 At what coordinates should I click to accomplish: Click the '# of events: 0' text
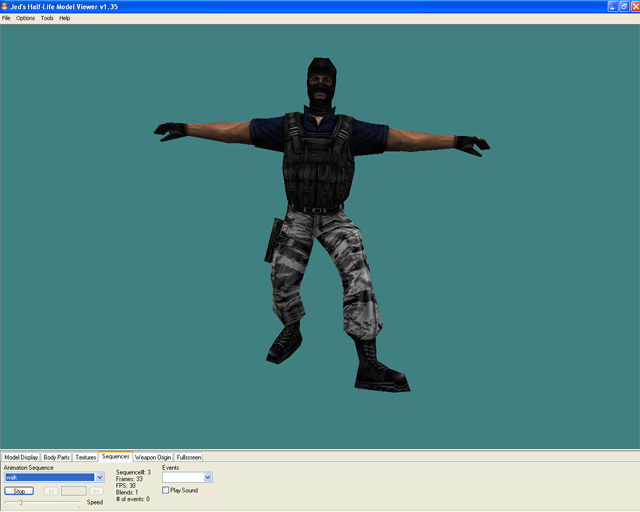(x=133, y=499)
